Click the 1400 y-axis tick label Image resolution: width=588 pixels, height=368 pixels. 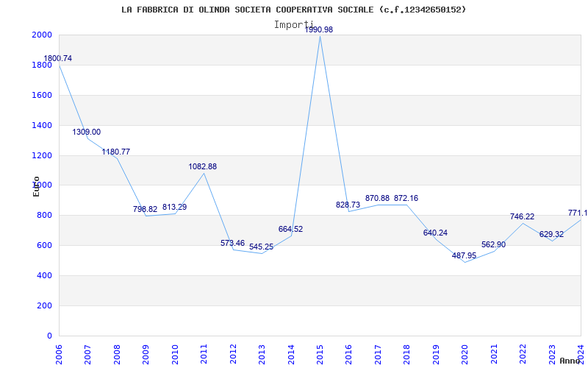(x=43, y=125)
